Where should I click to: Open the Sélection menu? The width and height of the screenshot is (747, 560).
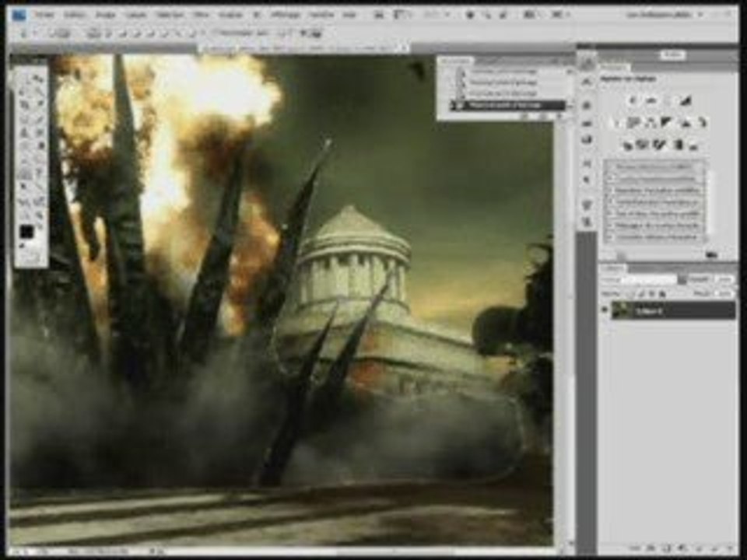tap(170, 16)
